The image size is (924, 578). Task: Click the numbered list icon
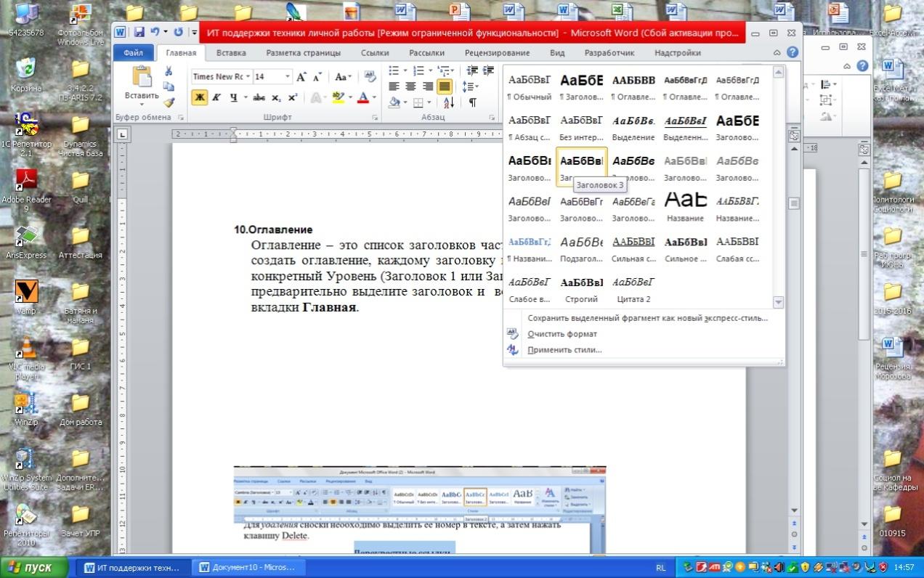(x=417, y=70)
